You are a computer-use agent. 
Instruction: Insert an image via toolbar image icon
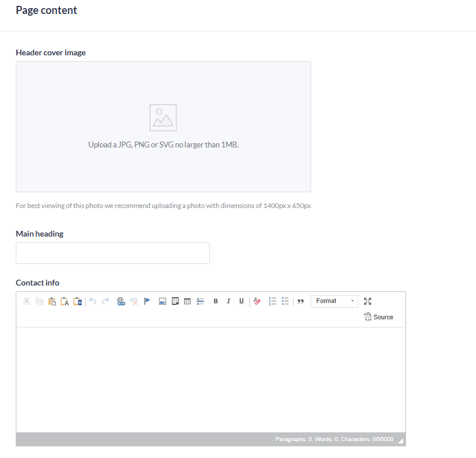pyautogui.click(x=163, y=301)
